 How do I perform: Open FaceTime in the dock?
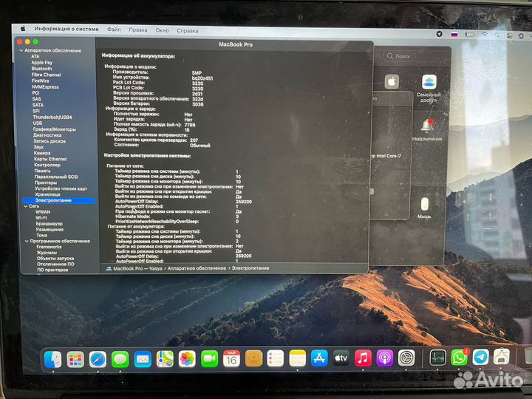pyautogui.click(x=209, y=359)
